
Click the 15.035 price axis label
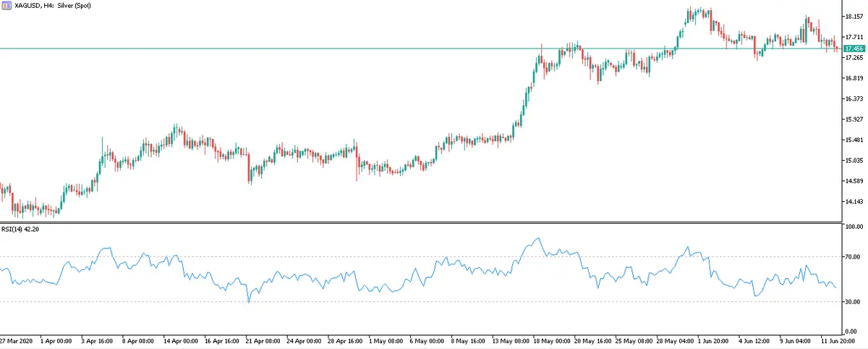pos(854,160)
